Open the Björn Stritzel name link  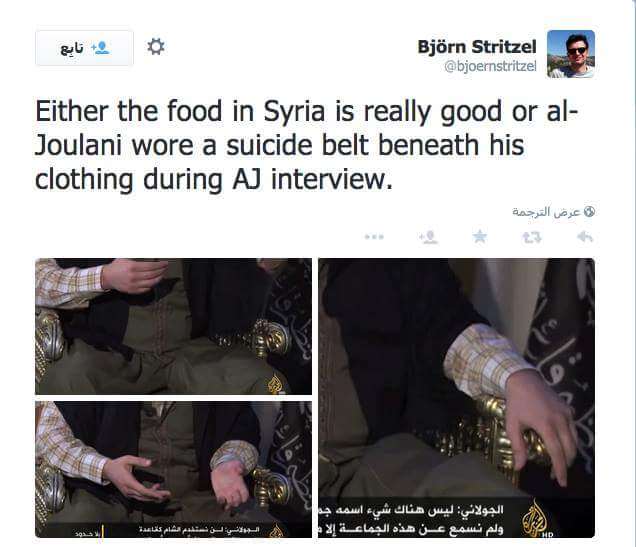(477, 47)
